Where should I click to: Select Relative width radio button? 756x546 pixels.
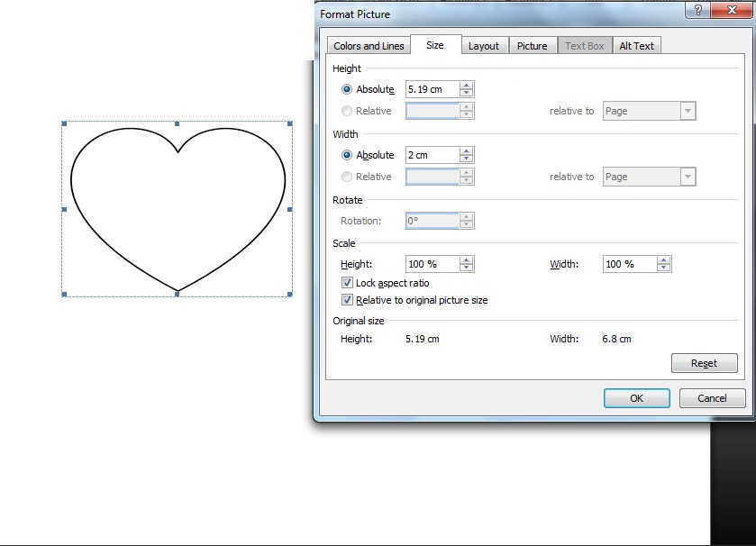347,177
